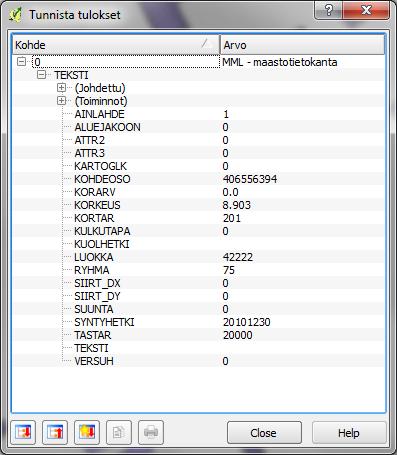
Task: Click the Expand tree icon button
Action: pos(23,433)
